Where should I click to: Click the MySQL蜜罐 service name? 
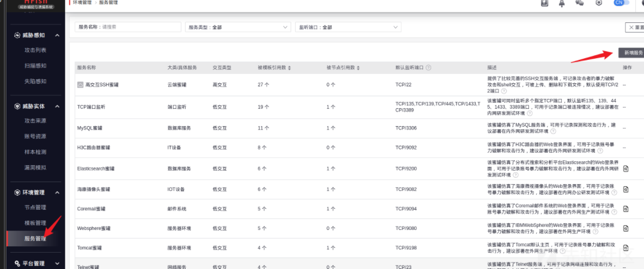89,128
